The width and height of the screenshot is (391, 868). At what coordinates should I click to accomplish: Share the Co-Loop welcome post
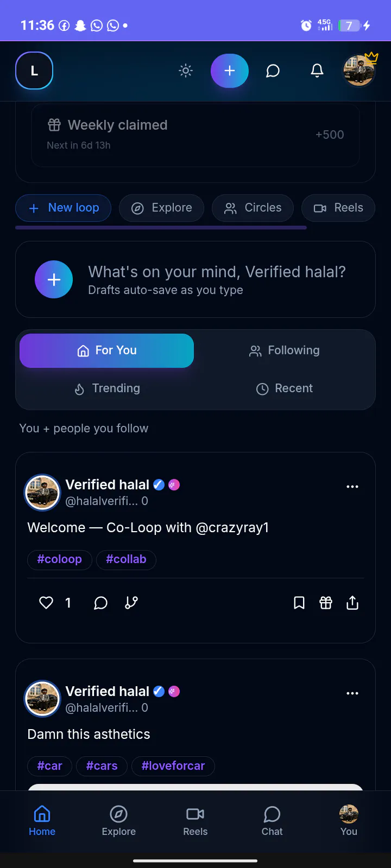pyautogui.click(x=352, y=603)
